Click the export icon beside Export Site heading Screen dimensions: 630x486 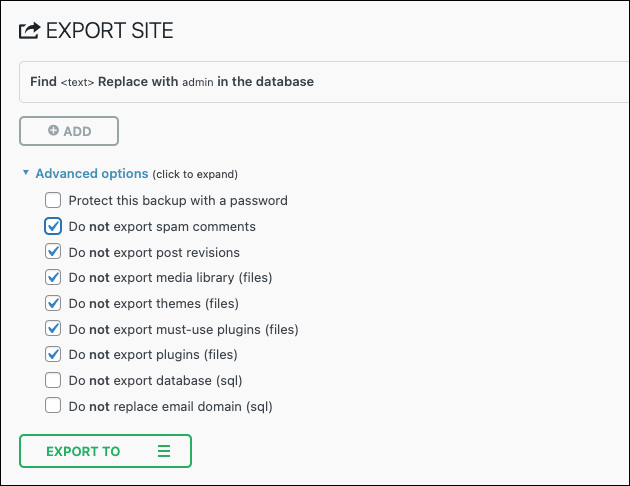(29, 31)
